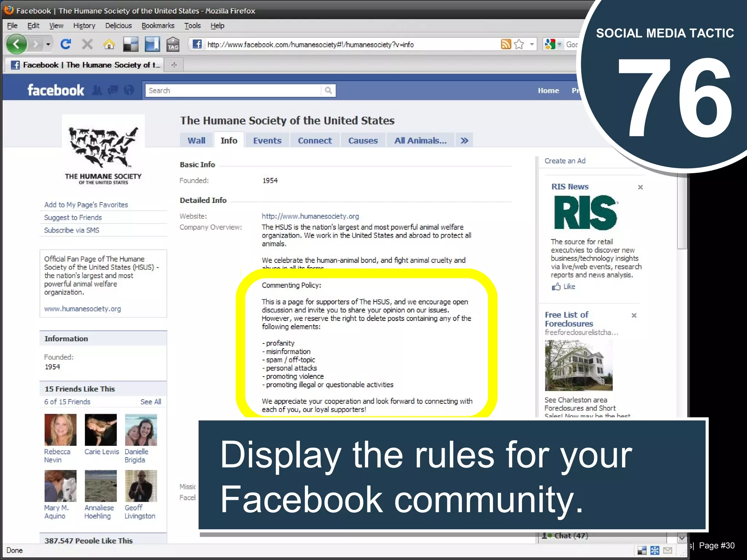Switch to the Wall tab
The image size is (747, 560).
196,140
